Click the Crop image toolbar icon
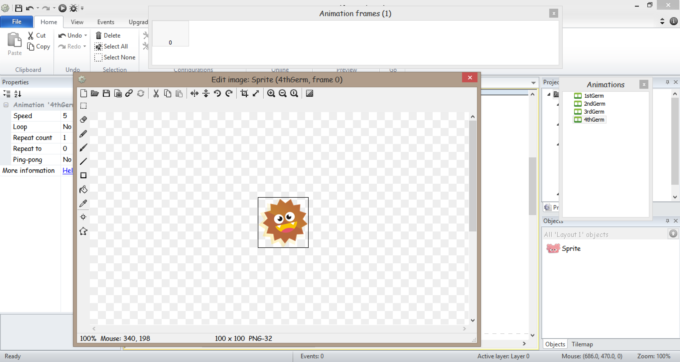The image size is (680, 362). pos(244,93)
